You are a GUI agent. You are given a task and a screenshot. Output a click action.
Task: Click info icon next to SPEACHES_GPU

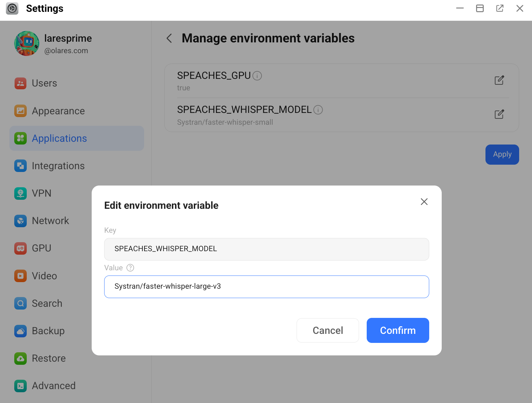pos(257,76)
